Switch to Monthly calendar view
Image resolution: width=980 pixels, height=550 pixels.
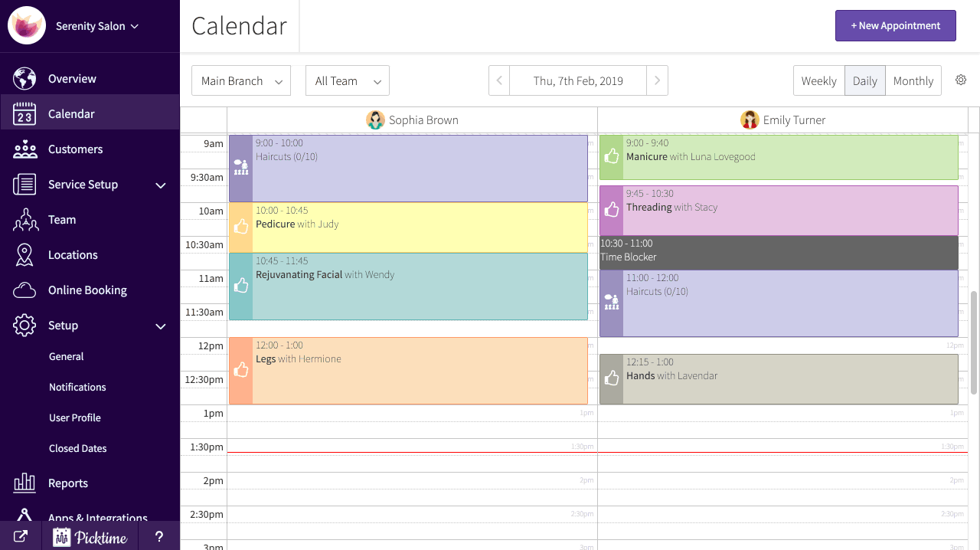[x=913, y=80]
